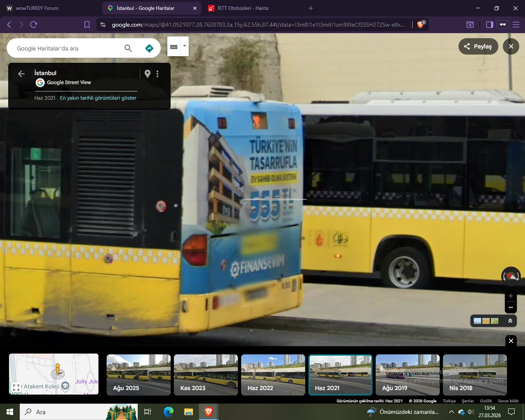Screen dimensions: 525x420
Task: Click the location pin icon in Street View panel
Action: click(148, 74)
